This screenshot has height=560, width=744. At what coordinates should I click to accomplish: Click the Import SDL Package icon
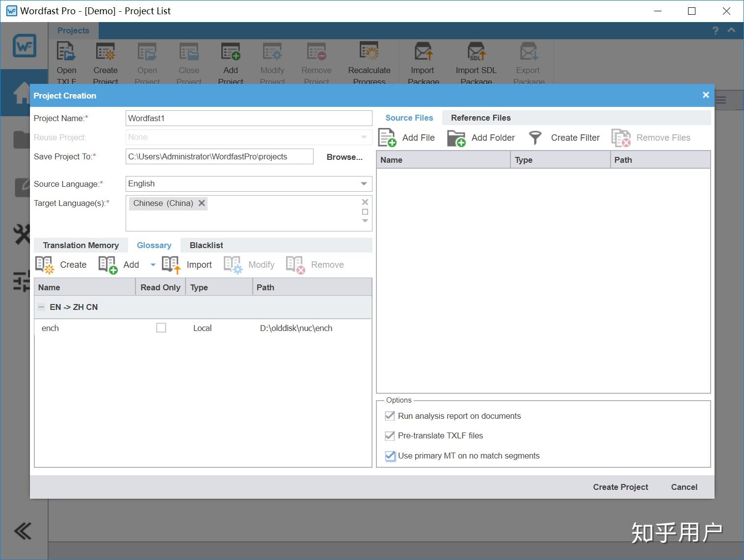(476, 52)
